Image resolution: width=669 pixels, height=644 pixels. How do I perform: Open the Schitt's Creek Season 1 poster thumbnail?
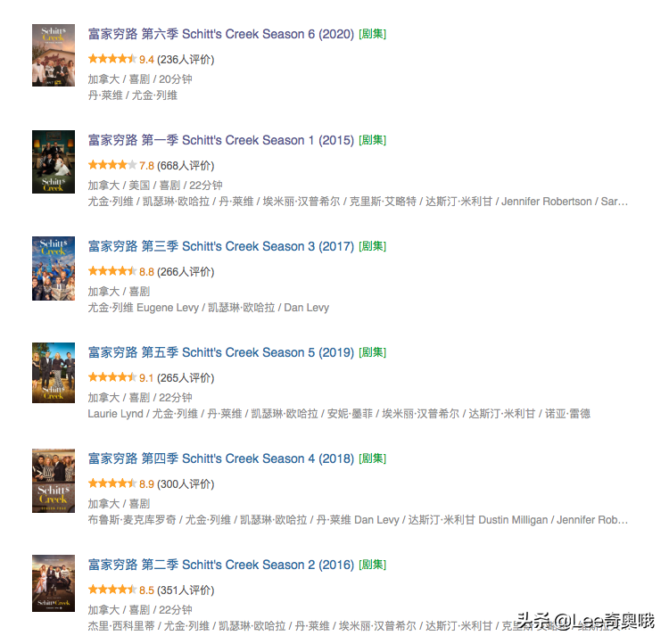click(54, 161)
